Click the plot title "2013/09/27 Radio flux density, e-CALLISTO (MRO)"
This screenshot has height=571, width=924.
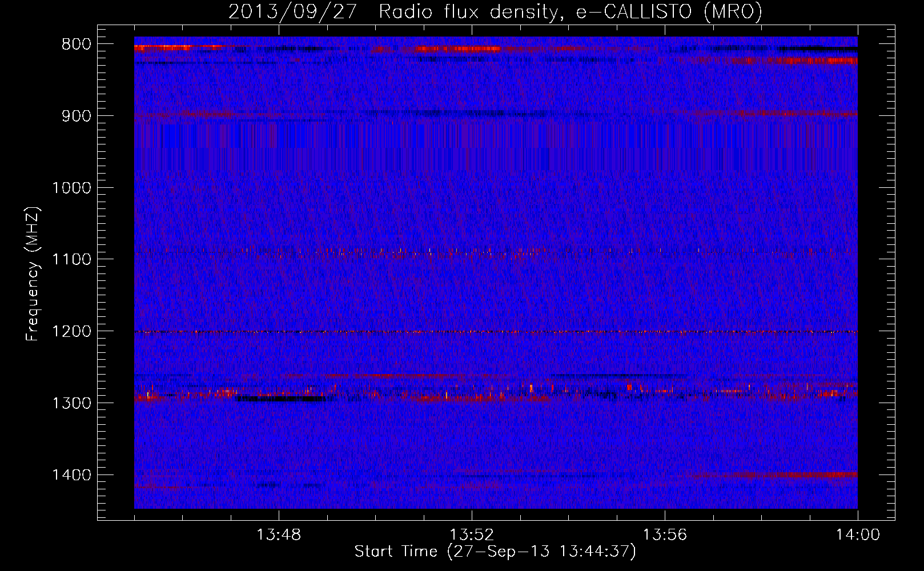pos(495,12)
